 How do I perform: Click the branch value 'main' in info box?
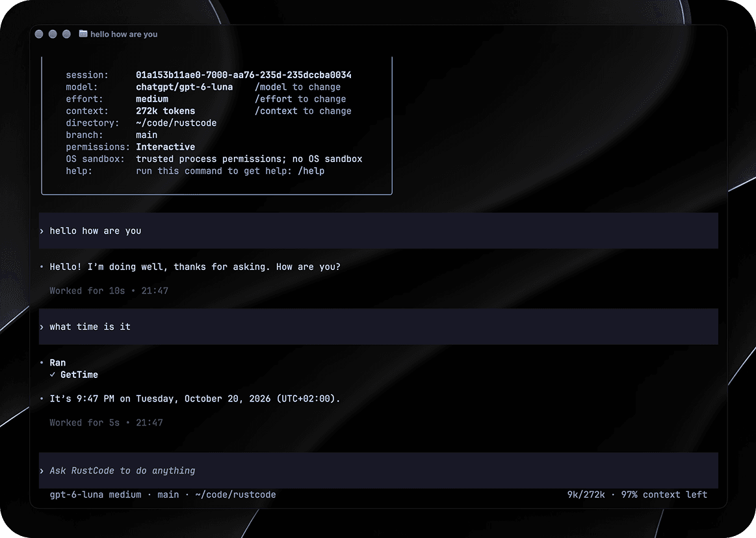click(x=146, y=135)
